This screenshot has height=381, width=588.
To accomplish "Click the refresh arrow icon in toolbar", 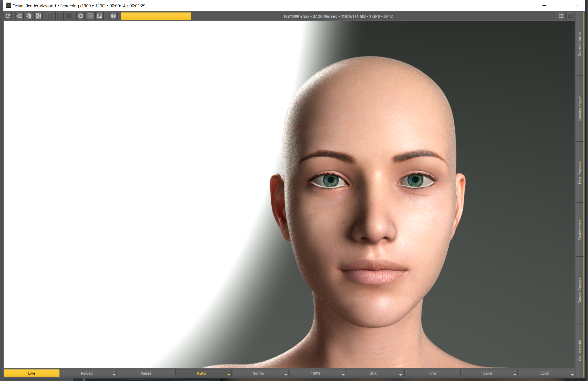I will (x=8, y=16).
